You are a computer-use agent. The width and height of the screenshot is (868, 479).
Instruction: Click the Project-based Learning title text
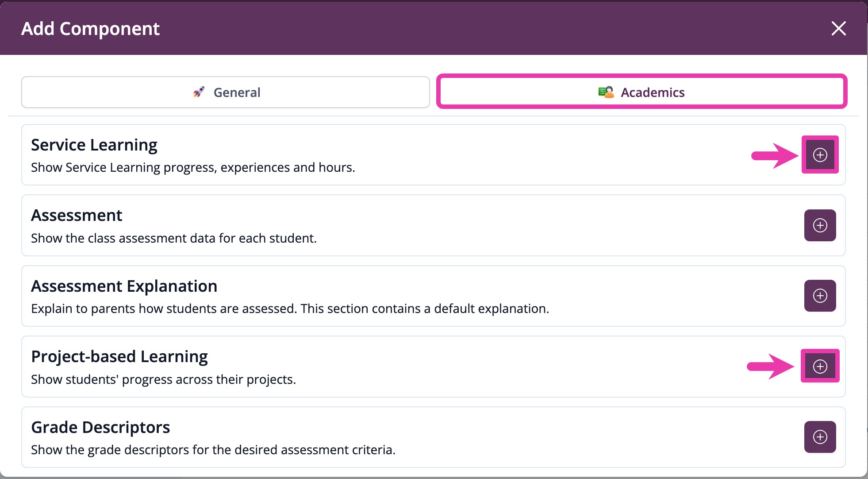(119, 356)
